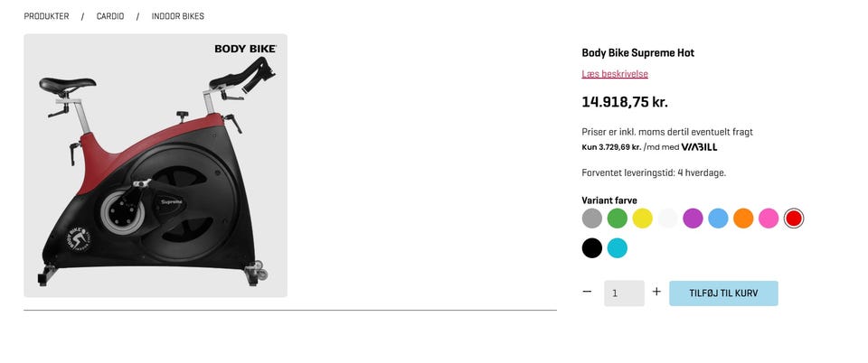Pick the white color variant
The width and height of the screenshot is (868, 363).
coord(667,219)
